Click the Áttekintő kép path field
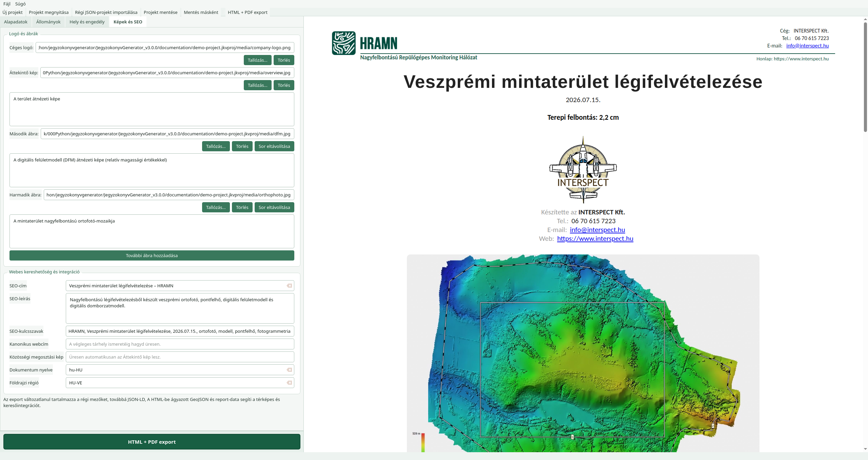 (167, 73)
